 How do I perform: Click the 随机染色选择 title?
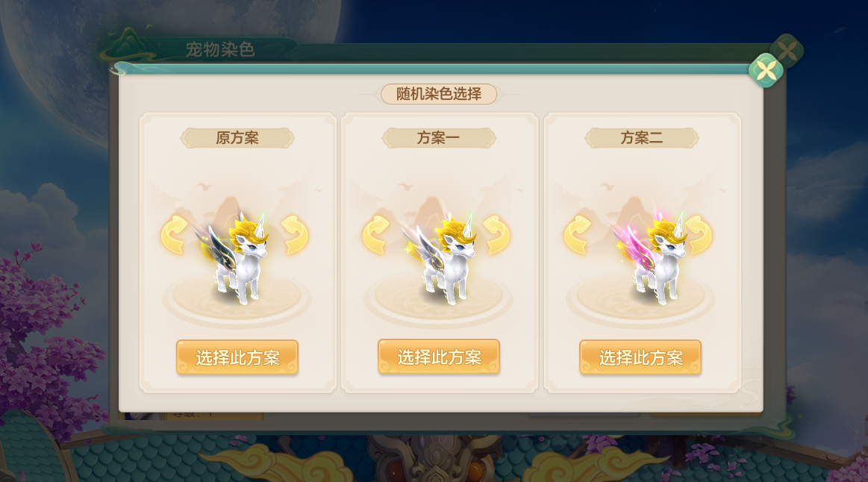click(439, 94)
